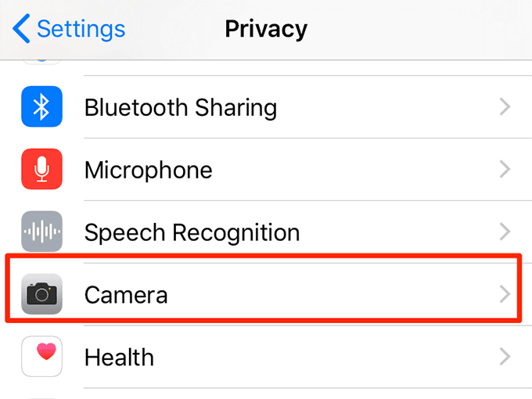Click the red Microphone icon
This screenshot has width=532, height=399.
point(41,170)
